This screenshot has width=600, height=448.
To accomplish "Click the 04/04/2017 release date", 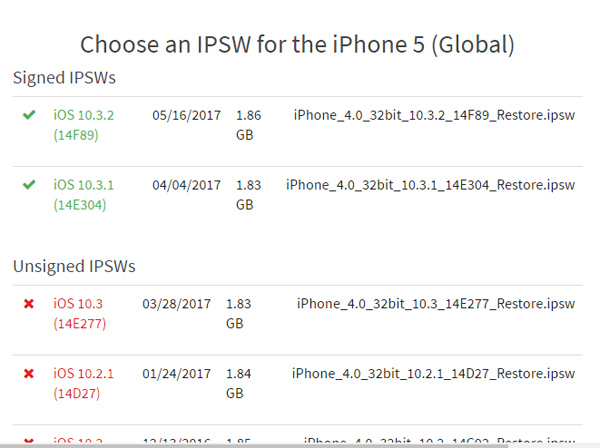I will [x=187, y=185].
